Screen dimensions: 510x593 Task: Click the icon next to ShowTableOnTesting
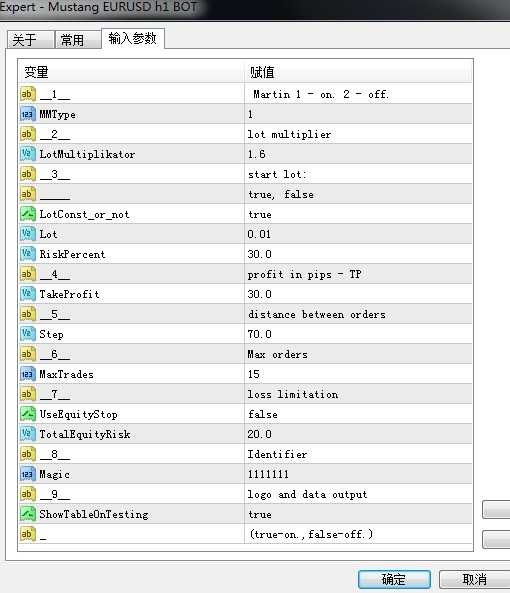pos(28,514)
